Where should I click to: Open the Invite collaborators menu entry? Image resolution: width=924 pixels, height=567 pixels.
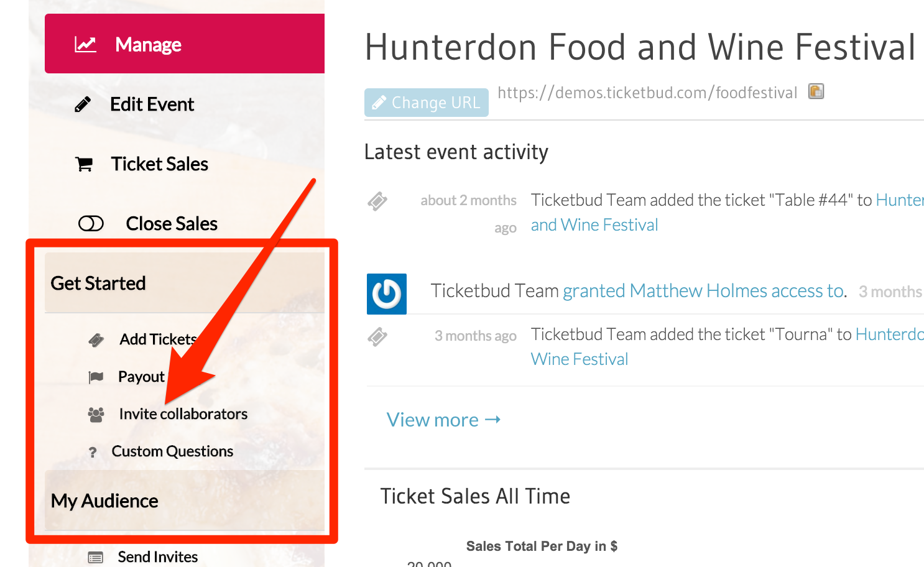[x=183, y=414]
